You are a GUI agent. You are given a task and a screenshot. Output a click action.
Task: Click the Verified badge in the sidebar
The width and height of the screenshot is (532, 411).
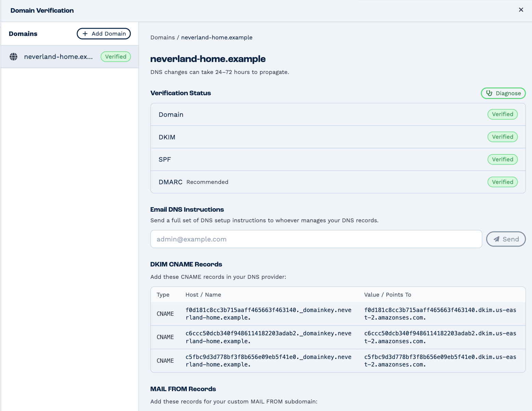click(116, 57)
